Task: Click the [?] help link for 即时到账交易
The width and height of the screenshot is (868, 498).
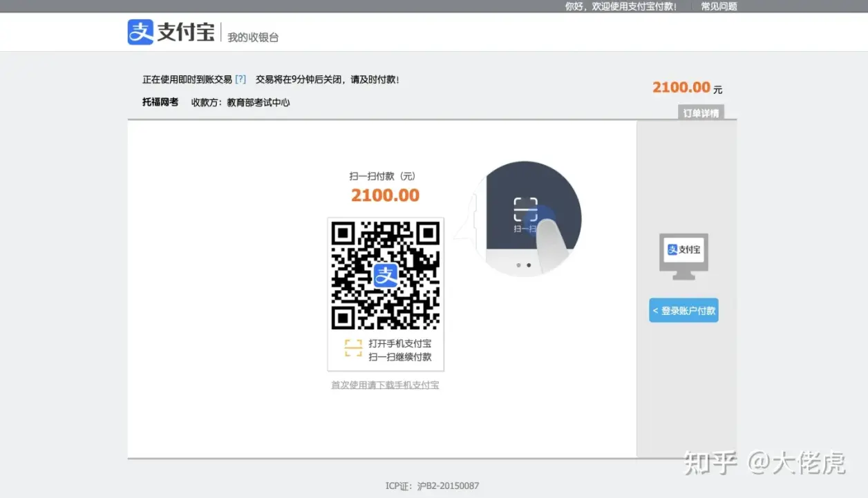Action: pos(240,79)
